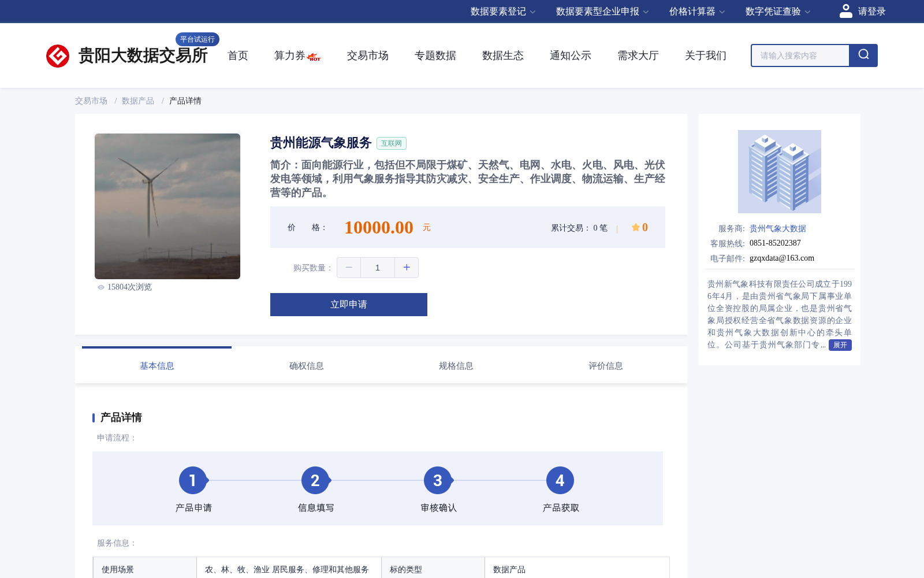Select the 基本信息 tab

coord(157,366)
